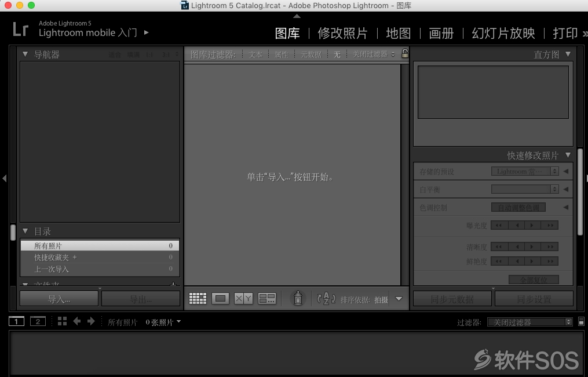
Task: Switch to the 幻灯片放映 module
Action: click(503, 34)
